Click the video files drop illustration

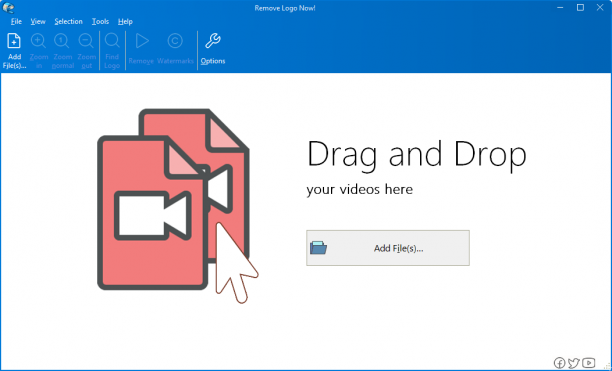(x=178, y=206)
